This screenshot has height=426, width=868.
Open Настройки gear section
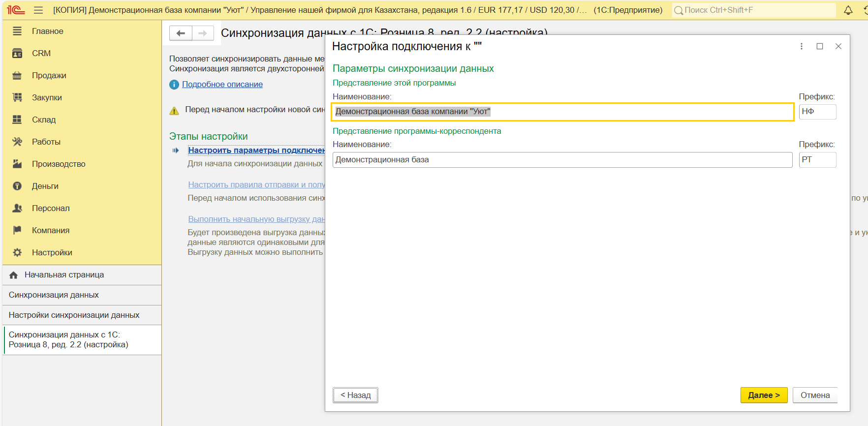[x=52, y=252]
